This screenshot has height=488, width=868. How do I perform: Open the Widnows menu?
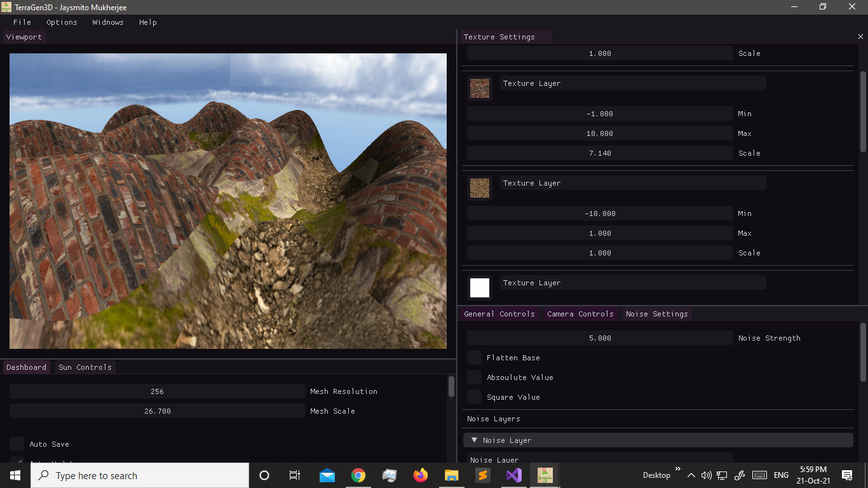(108, 22)
